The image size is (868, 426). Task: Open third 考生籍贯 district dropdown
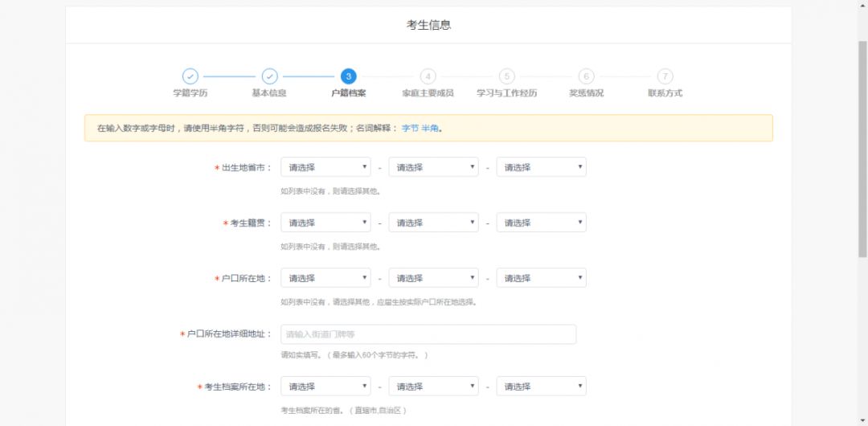[542, 223]
